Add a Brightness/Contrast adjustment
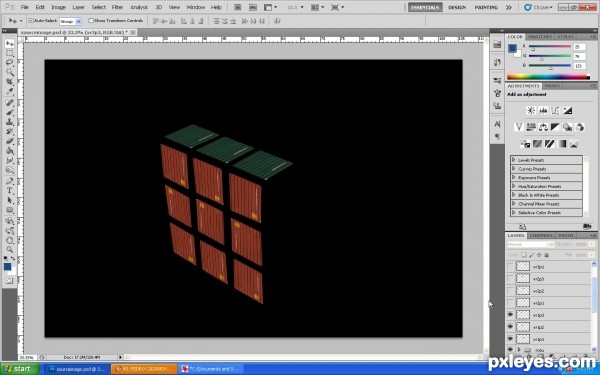This screenshot has height=375, width=600. click(531, 111)
